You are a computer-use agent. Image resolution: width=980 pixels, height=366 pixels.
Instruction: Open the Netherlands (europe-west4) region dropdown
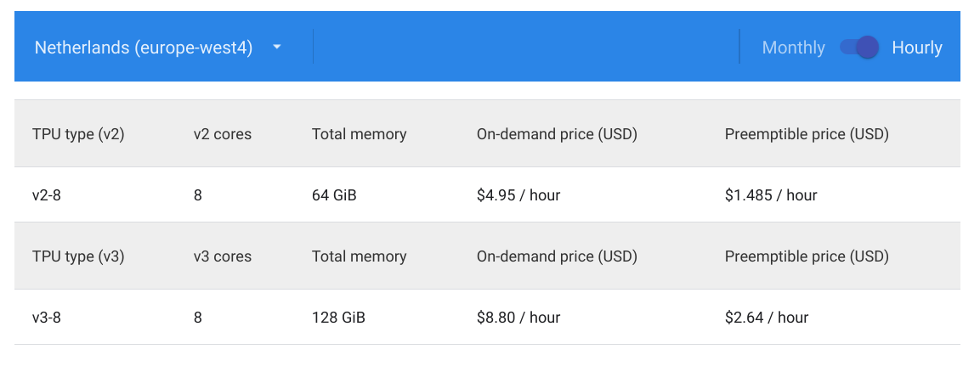[144, 48]
